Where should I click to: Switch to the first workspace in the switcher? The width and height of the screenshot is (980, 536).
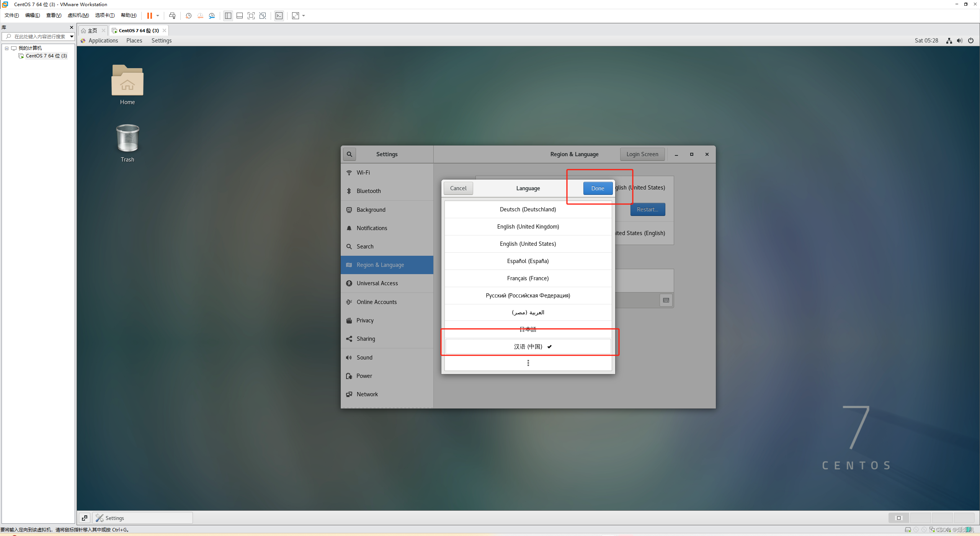[x=899, y=518]
